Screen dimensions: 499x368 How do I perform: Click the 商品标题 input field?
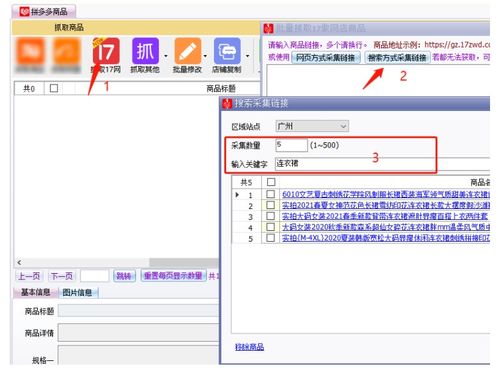139,311
